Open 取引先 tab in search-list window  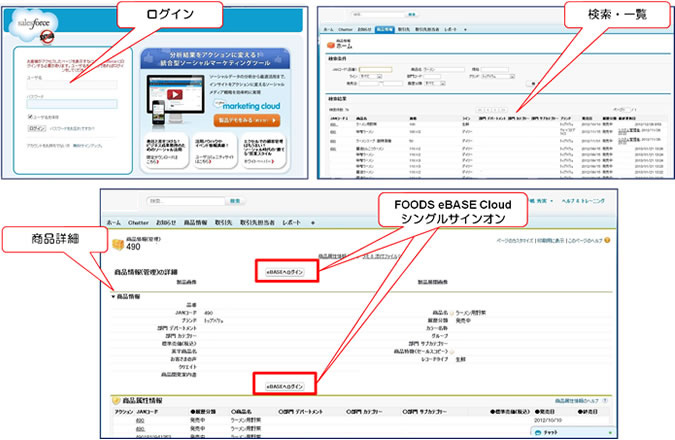click(x=404, y=29)
